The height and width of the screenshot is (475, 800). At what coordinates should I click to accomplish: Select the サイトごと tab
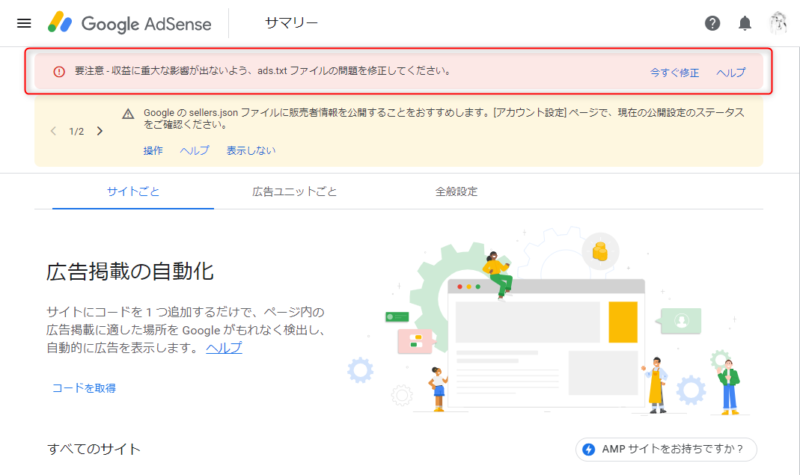[x=133, y=192]
